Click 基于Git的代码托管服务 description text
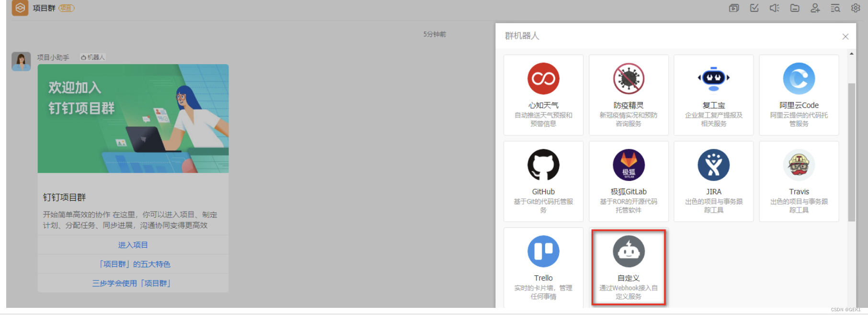The width and height of the screenshot is (868, 316). (543, 206)
